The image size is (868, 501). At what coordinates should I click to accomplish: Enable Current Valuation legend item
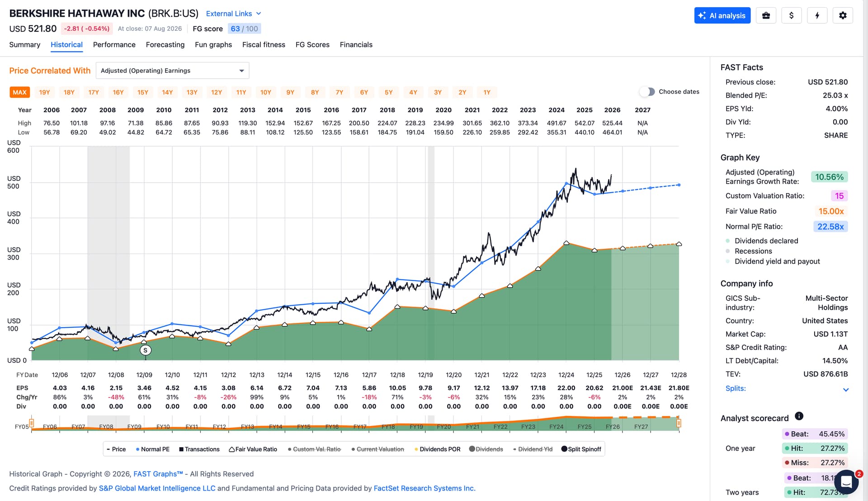[x=377, y=449]
